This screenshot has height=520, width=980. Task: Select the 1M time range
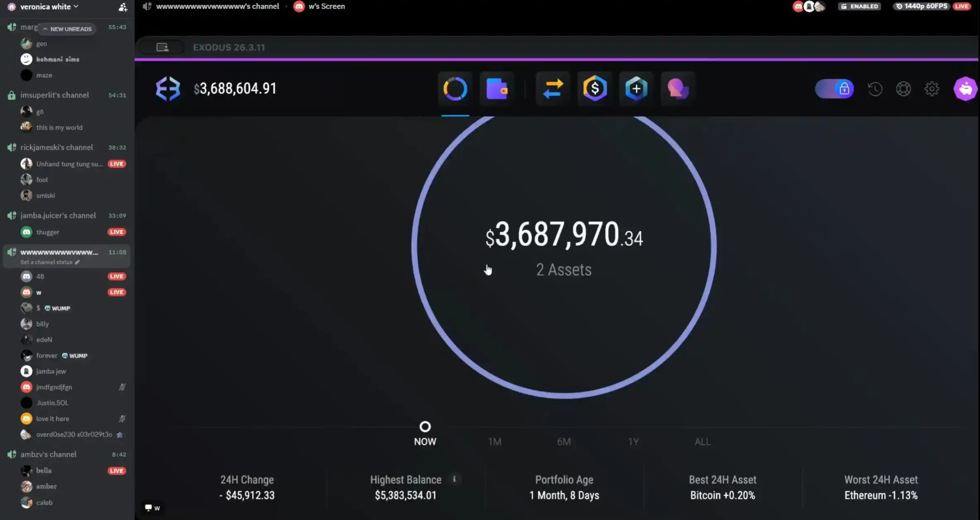click(494, 441)
